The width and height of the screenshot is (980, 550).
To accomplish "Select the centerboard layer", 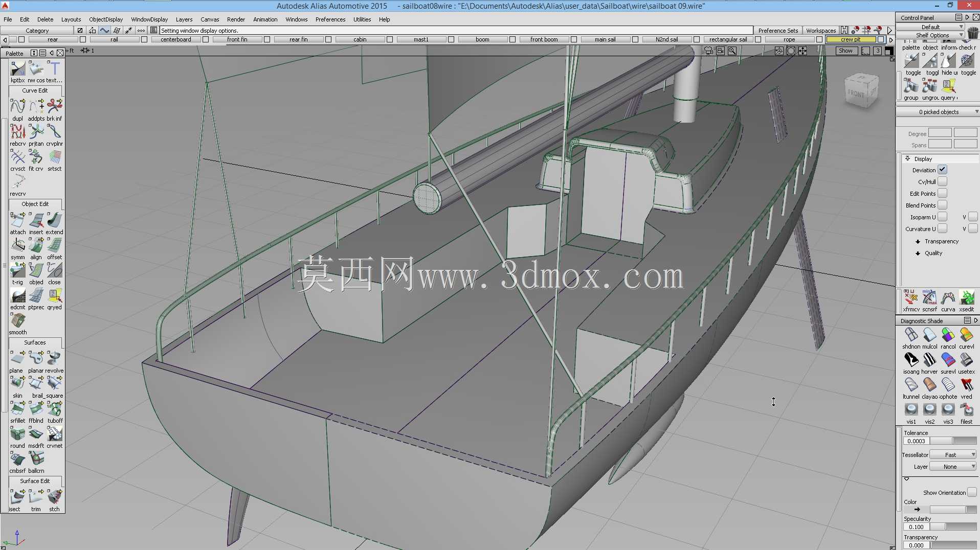I will point(176,39).
